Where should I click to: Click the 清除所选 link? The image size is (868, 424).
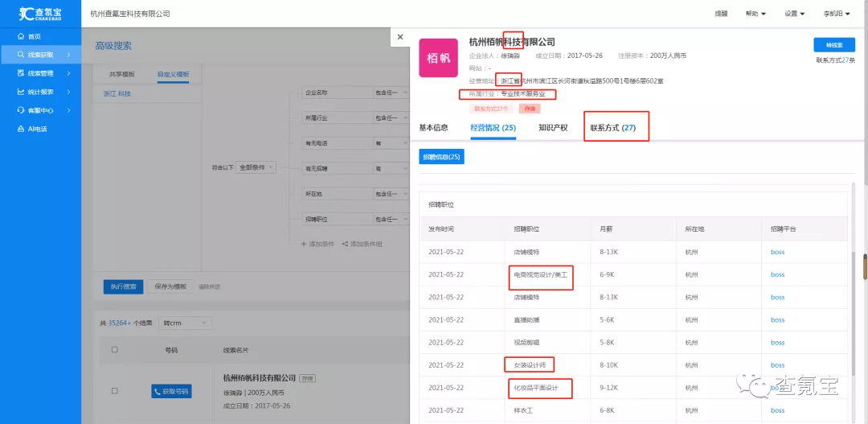click(x=209, y=287)
